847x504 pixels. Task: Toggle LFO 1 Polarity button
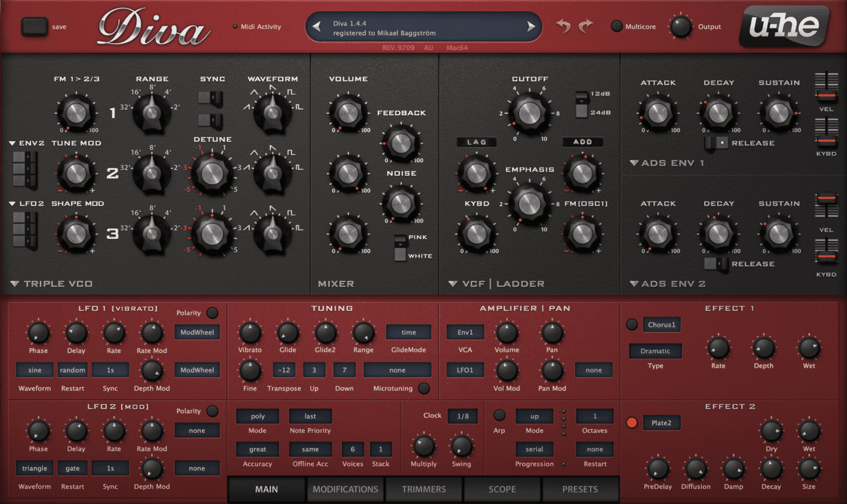tap(212, 313)
